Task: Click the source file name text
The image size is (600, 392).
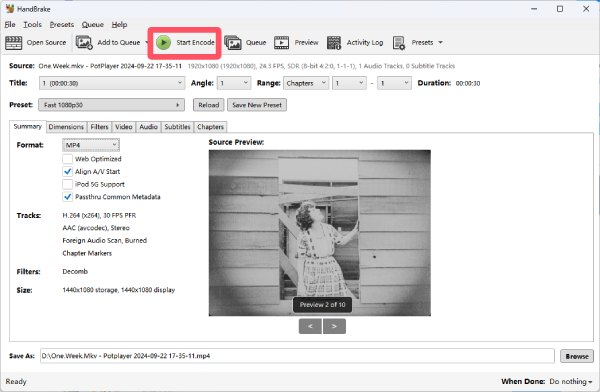Action: (x=110, y=66)
